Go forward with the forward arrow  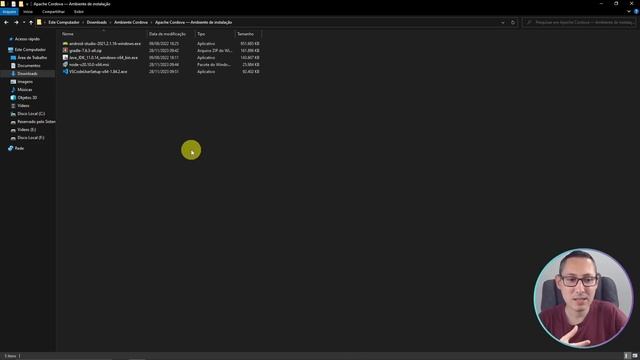click(x=16, y=22)
